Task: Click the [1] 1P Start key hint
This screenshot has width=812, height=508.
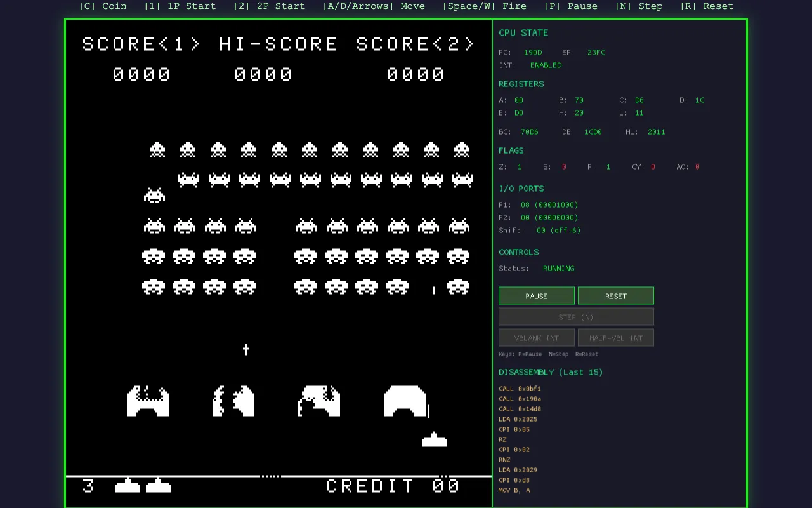Action: click(x=180, y=6)
